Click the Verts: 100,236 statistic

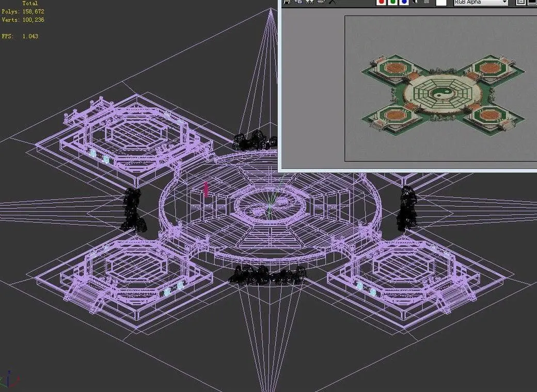[23, 20]
